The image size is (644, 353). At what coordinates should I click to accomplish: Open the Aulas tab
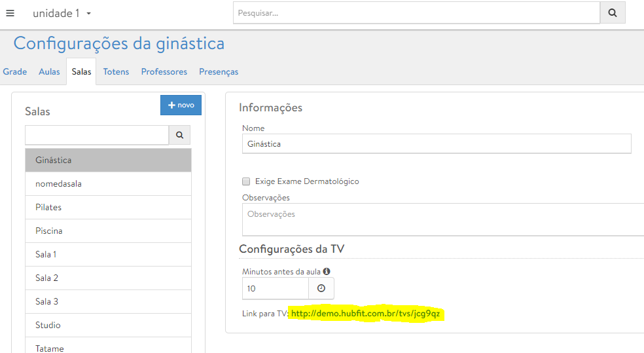click(49, 72)
